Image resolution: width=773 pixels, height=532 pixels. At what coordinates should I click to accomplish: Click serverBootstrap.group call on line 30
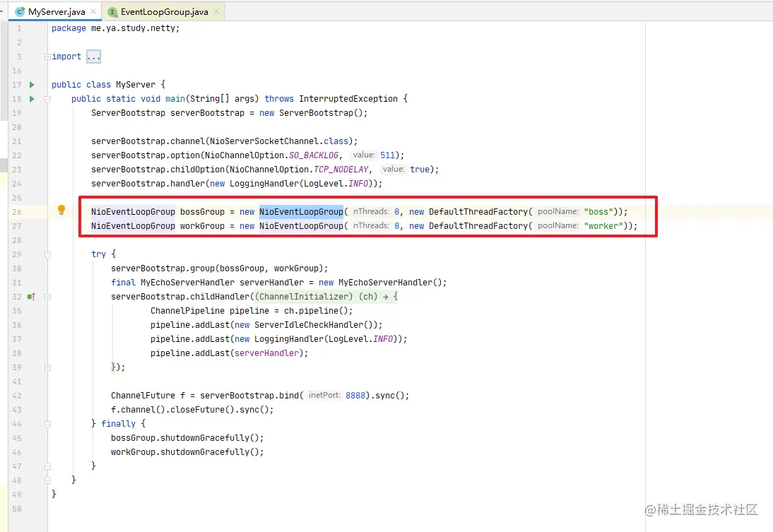(x=219, y=268)
